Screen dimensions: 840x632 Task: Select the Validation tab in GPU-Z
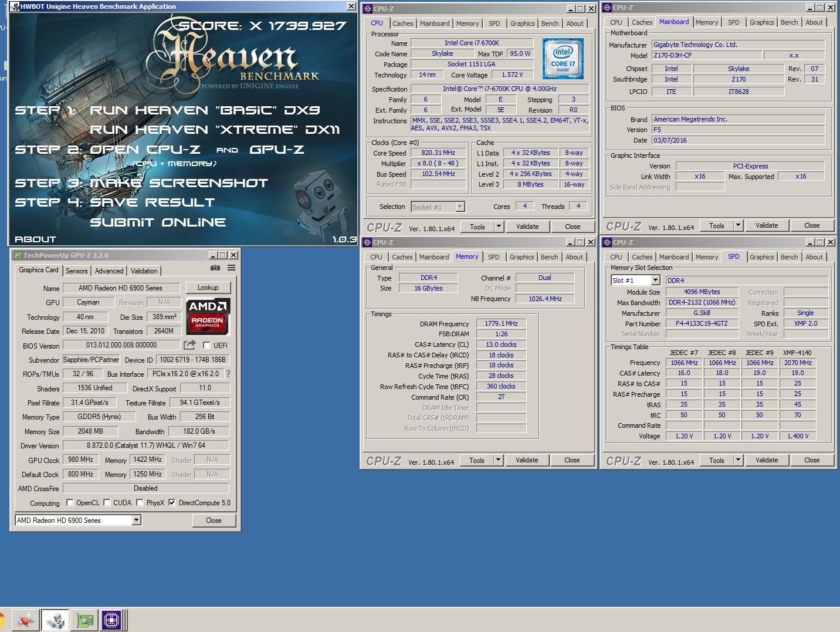[x=144, y=271]
